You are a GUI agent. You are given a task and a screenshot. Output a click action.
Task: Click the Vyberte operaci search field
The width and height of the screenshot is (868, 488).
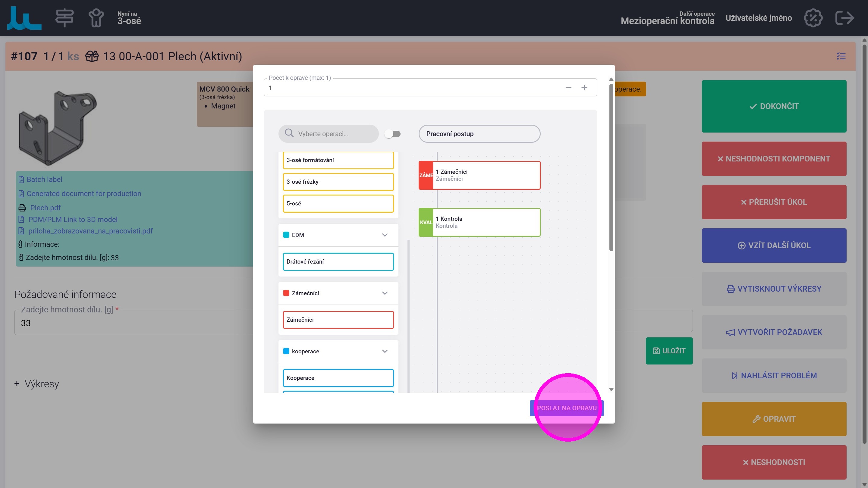coord(334,134)
